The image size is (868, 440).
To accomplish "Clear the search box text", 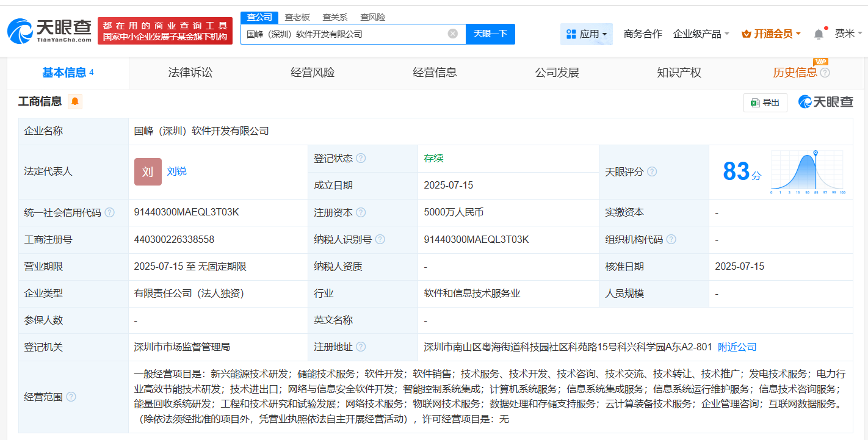I will tap(452, 34).
